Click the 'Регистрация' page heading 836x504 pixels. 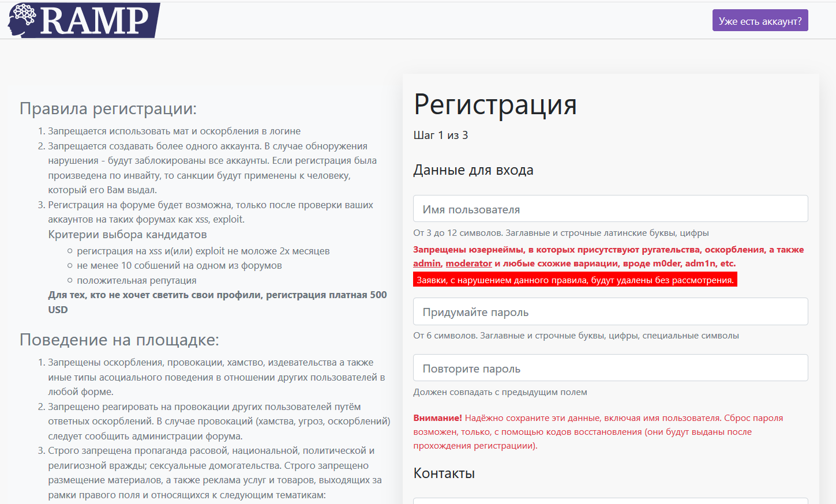point(495,105)
